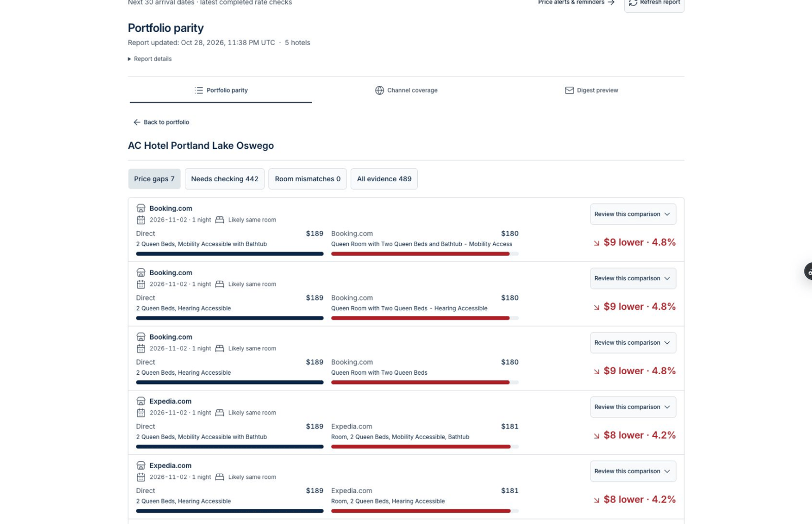Click the "Room, 2 Queen Beds, Mobility Accessible, Bathtub" text
This screenshot has width=812, height=524.
400,437
